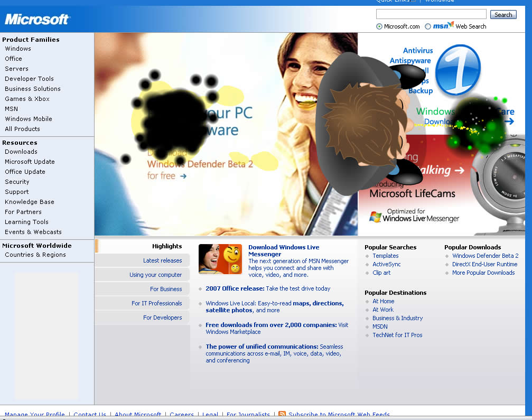View More Popular Downloads
Screen dimensions: 532x420
pos(483,273)
